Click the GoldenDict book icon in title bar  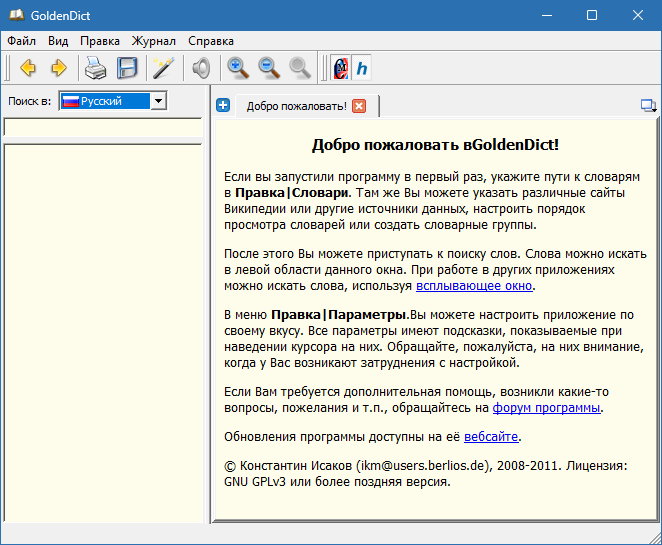click(16, 16)
